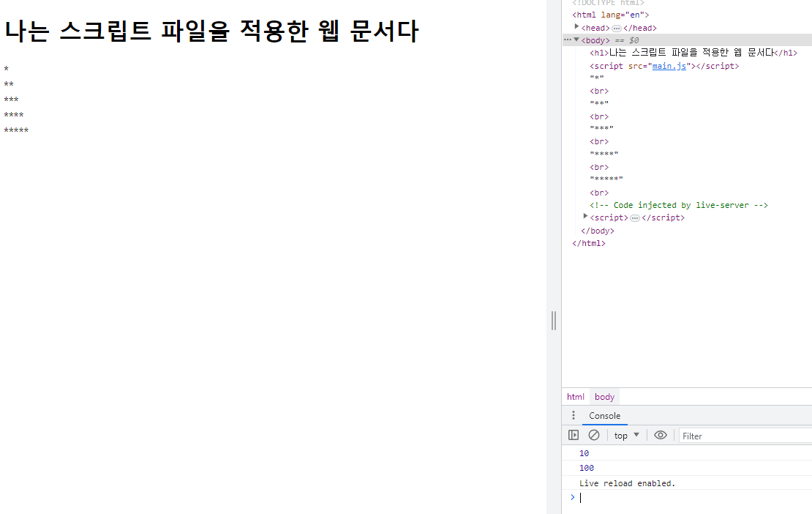This screenshot has width=812, height=514.
Task: Click the Live reload enabled message
Action: tap(627, 483)
